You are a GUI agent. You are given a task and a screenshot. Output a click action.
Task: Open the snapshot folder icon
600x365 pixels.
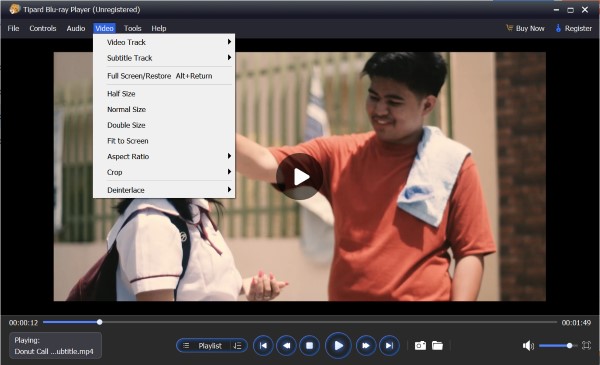(437, 345)
